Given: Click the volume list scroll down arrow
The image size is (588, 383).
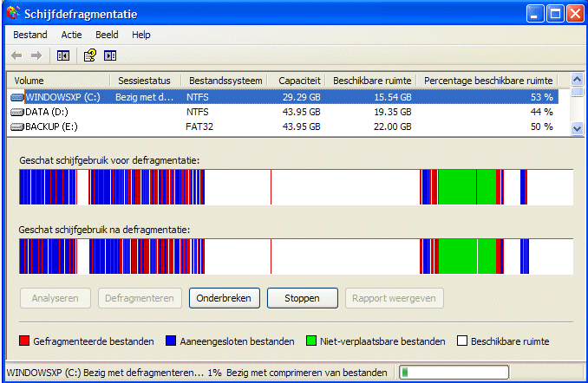Looking at the screenshot, I should (577, 129).
